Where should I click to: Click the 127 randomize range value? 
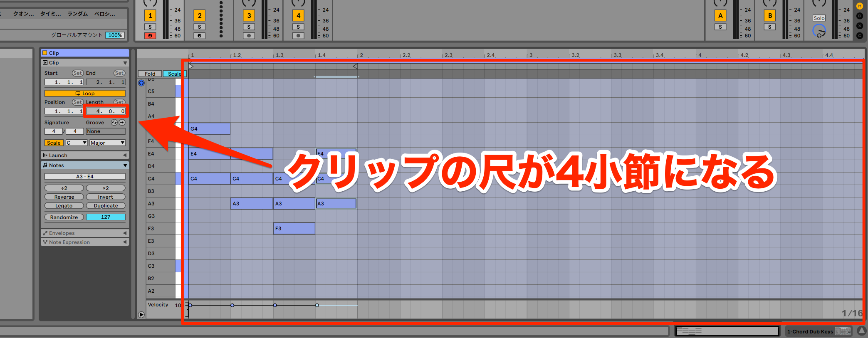coord(106,217)
